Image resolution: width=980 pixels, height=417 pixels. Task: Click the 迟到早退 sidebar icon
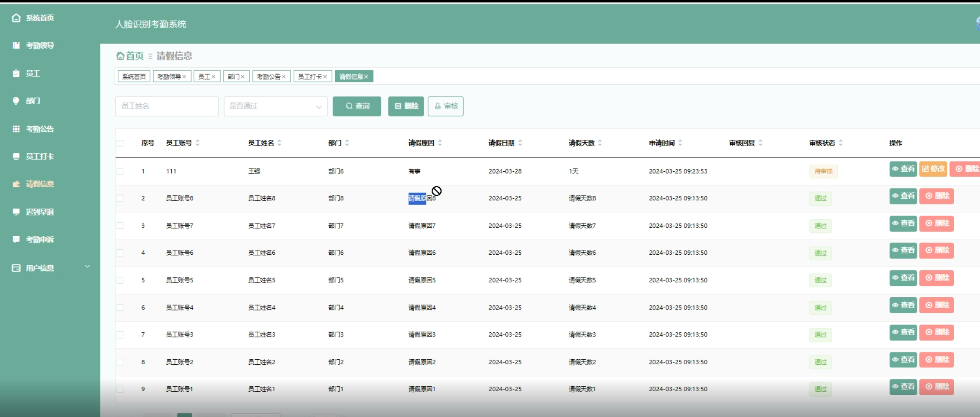16,212
